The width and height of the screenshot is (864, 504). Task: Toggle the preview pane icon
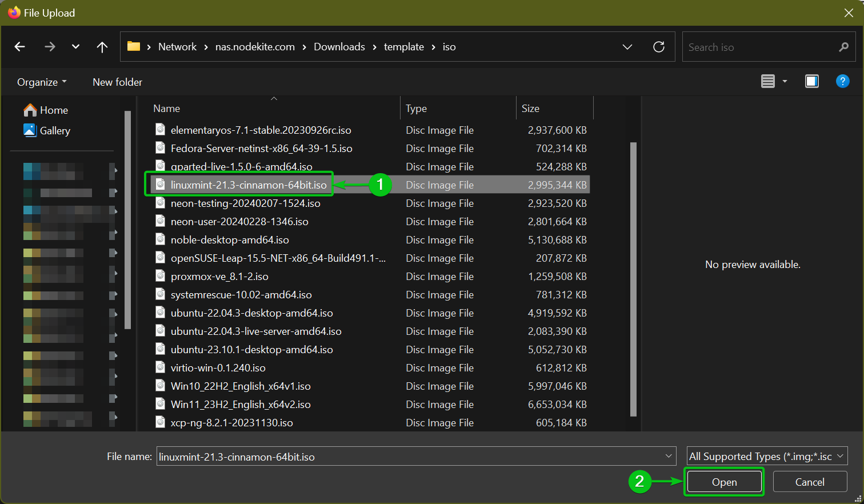point(811,81)
